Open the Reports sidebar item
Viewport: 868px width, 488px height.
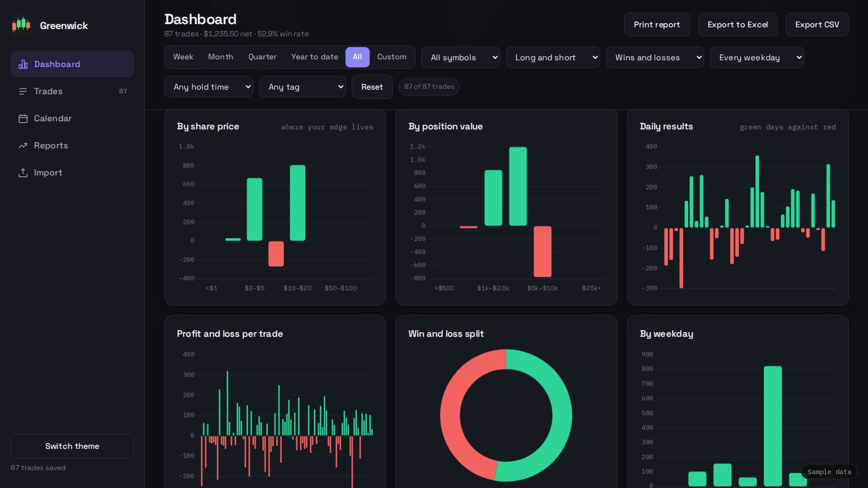(72, 145)
